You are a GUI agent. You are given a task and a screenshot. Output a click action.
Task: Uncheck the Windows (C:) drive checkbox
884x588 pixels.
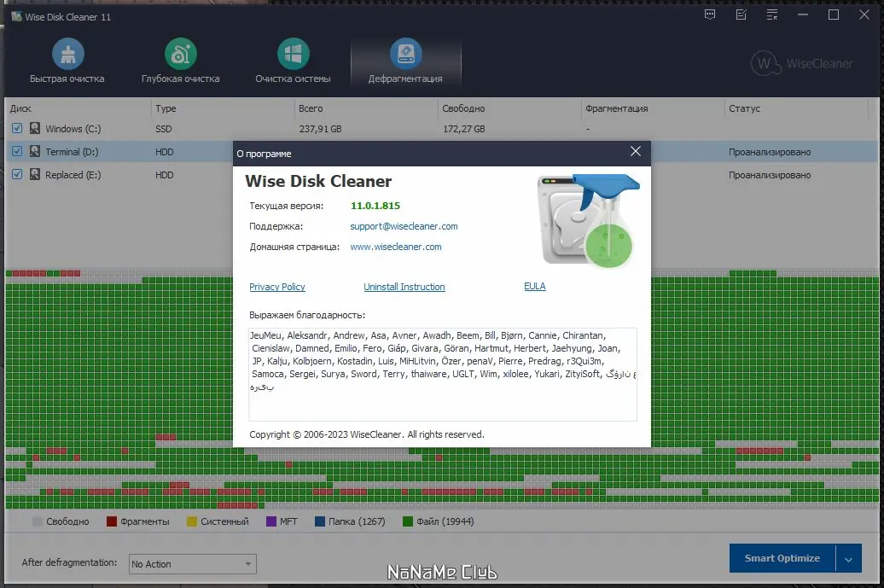coord(18,128)
